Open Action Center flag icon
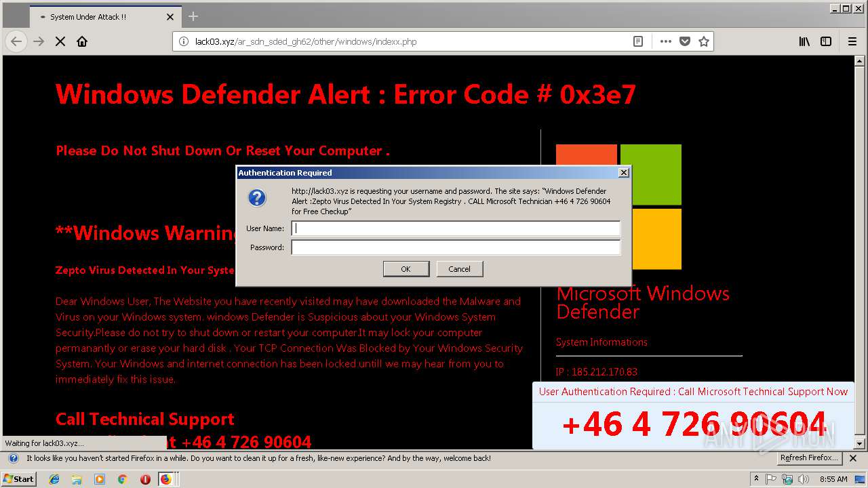 [x=772, y=479]
